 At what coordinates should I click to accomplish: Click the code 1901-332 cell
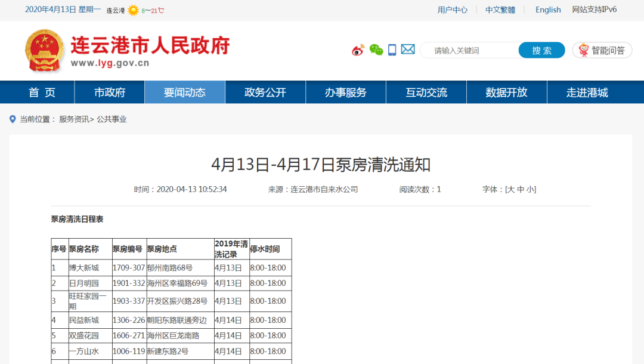[129, 283]
